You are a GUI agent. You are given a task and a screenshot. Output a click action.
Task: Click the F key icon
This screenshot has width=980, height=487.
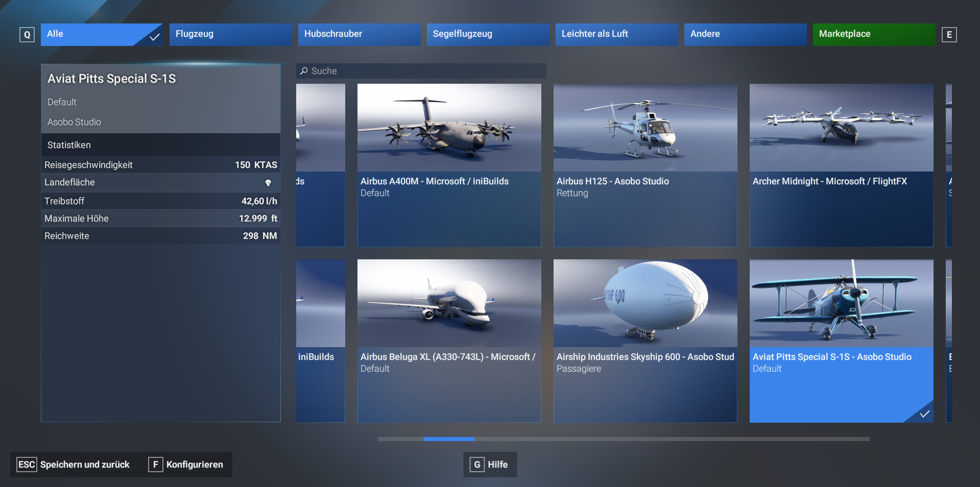[156, 465]
